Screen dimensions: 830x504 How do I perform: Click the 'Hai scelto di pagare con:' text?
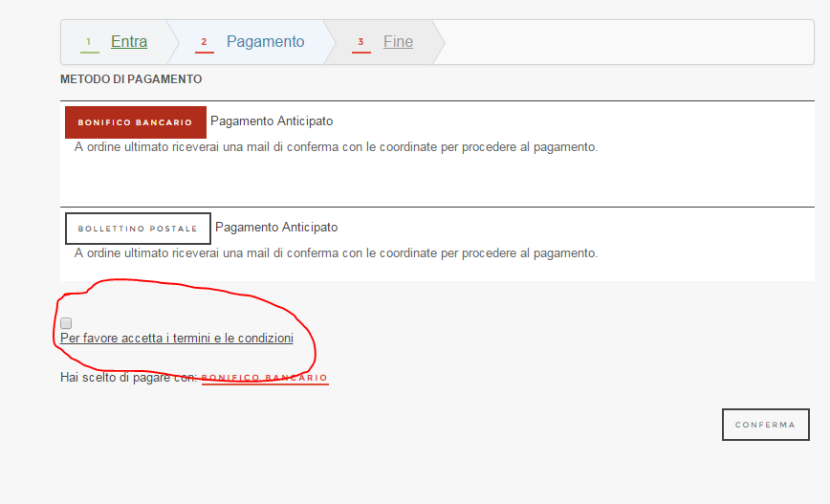pos(129,378)
